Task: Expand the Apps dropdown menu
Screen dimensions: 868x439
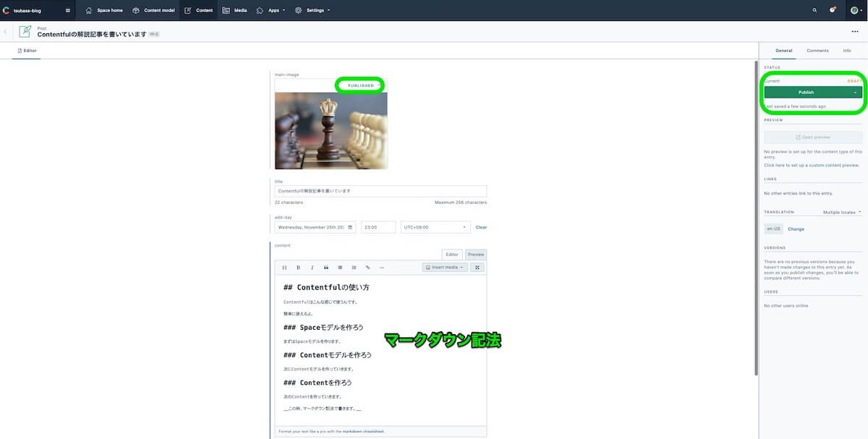Action: pyautogui.click(x=271, y=10)
